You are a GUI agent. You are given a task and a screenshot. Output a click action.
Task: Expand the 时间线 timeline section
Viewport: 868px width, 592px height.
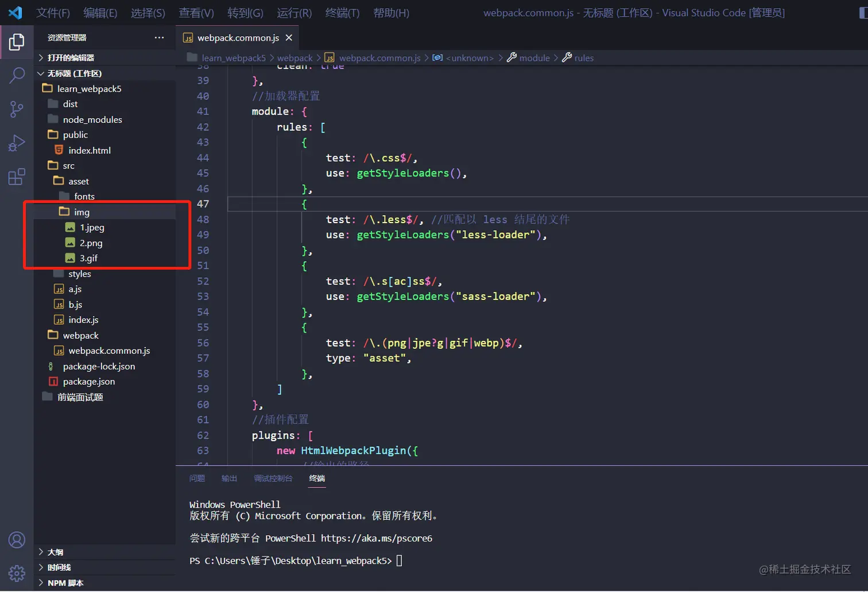tap(104, 567)
